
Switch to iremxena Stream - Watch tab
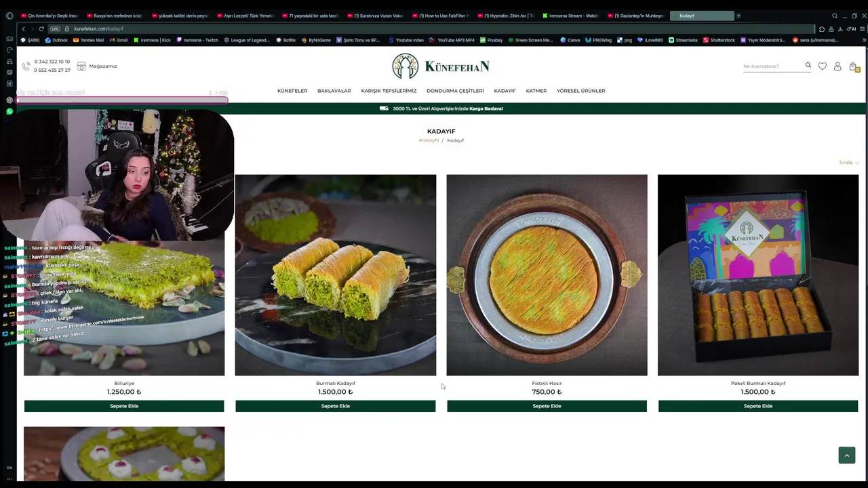pyautogui.click(x=570, y=16)
